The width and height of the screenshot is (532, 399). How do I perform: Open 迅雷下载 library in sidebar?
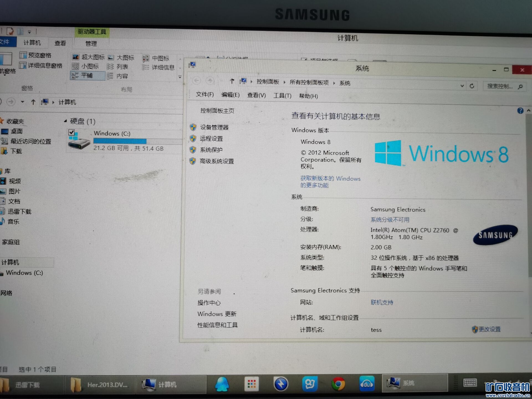click(x=16, y=211)
